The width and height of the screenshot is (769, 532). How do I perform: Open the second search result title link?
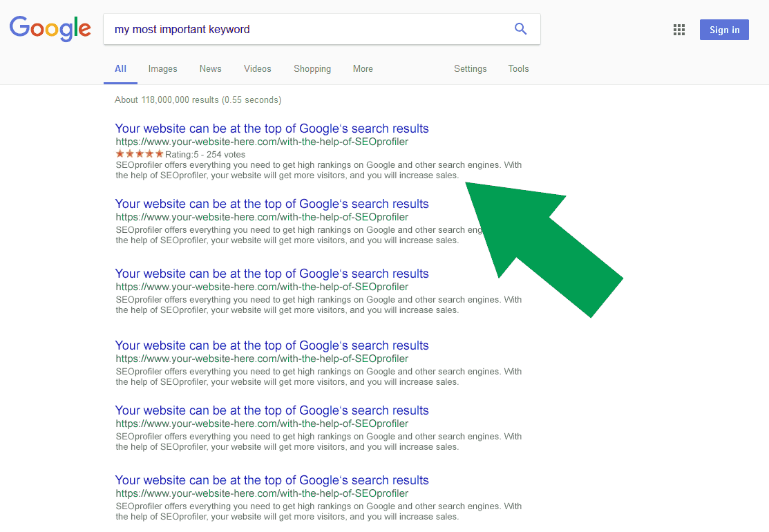pos(272,204)
